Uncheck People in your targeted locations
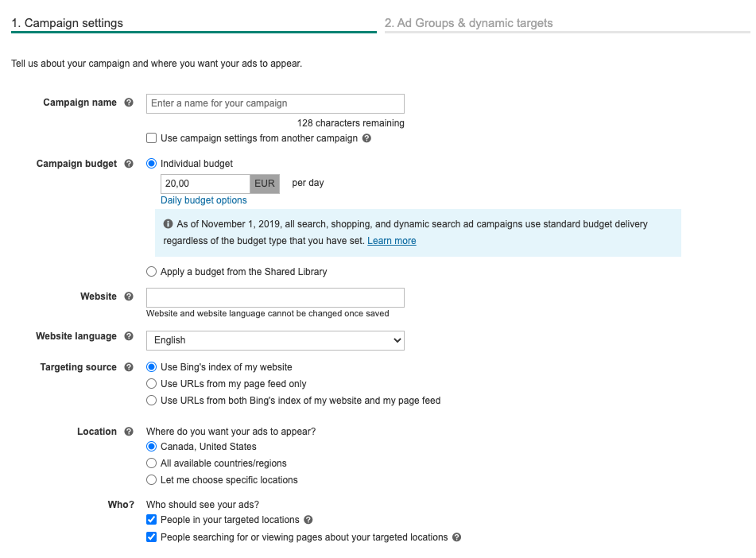The width and height of the screenshot is (756, 558). [151, 519]
